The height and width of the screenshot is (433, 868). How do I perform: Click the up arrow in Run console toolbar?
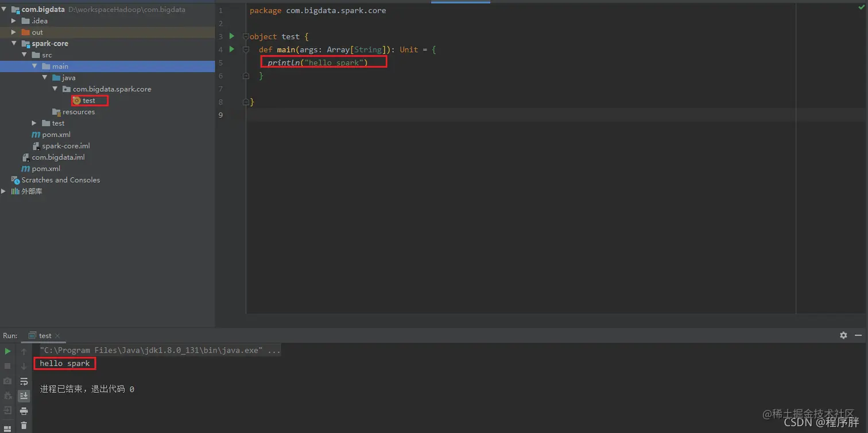[x=24, y=351]
